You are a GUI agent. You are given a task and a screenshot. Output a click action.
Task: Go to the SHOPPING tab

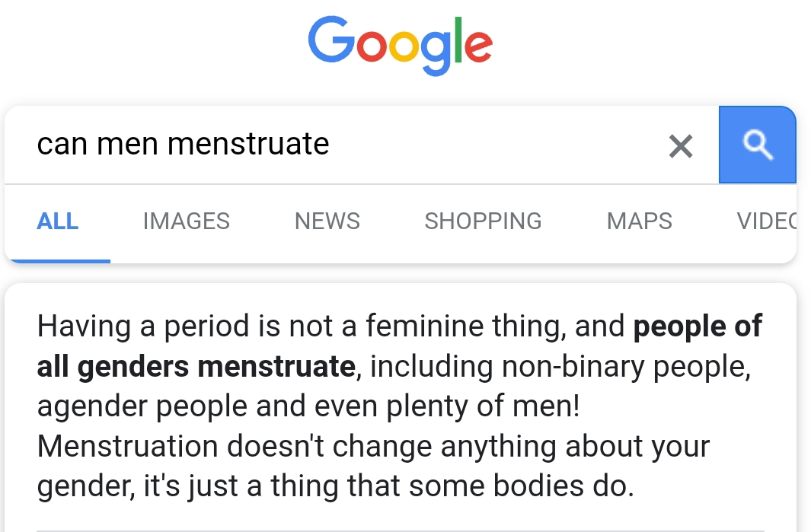[483, 221]
